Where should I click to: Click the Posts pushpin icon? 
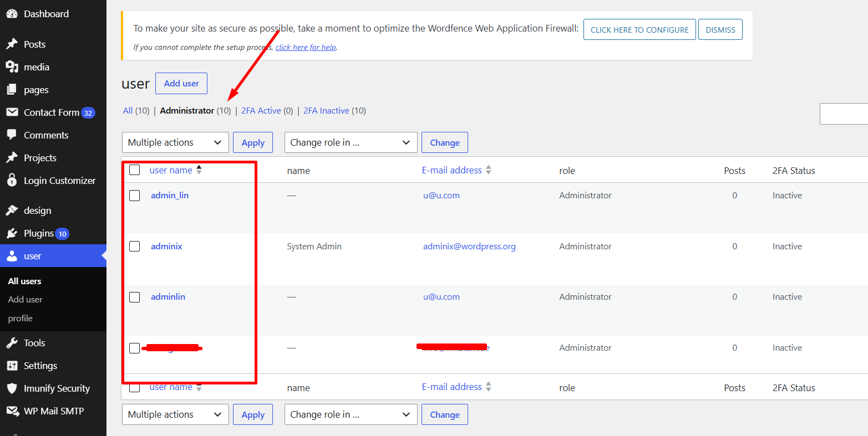coord(12,44)
